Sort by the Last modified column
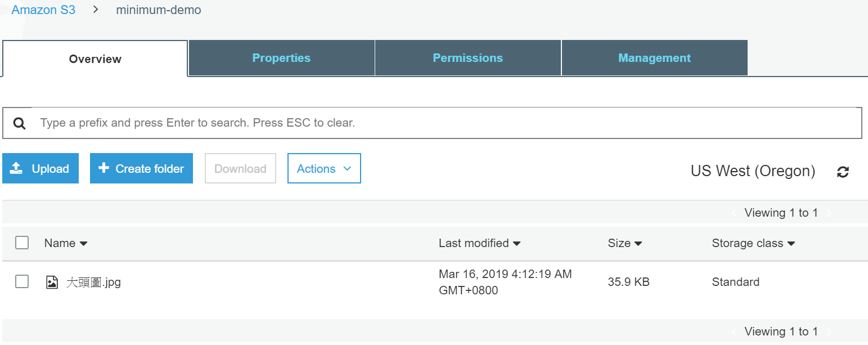 tap(479, 243)
